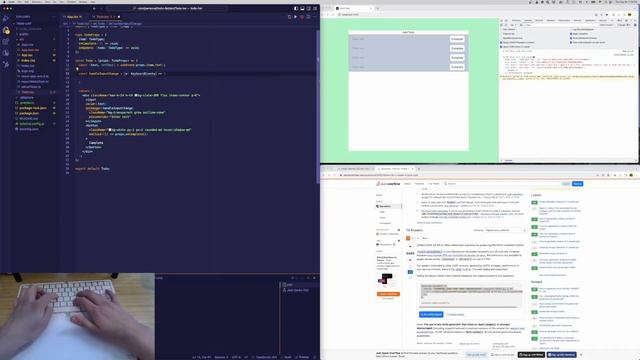This screenshot has height=360, width=640.
Task: Click the Apple menu icon
Action: pyautogui.click(x=3, y=2)
